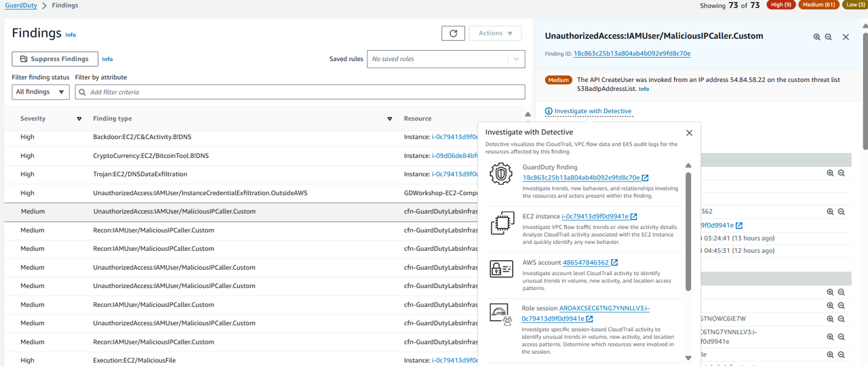Click the EC2 instance chip icon in Detective popup
868x366 pixels.
coord(502,223)
